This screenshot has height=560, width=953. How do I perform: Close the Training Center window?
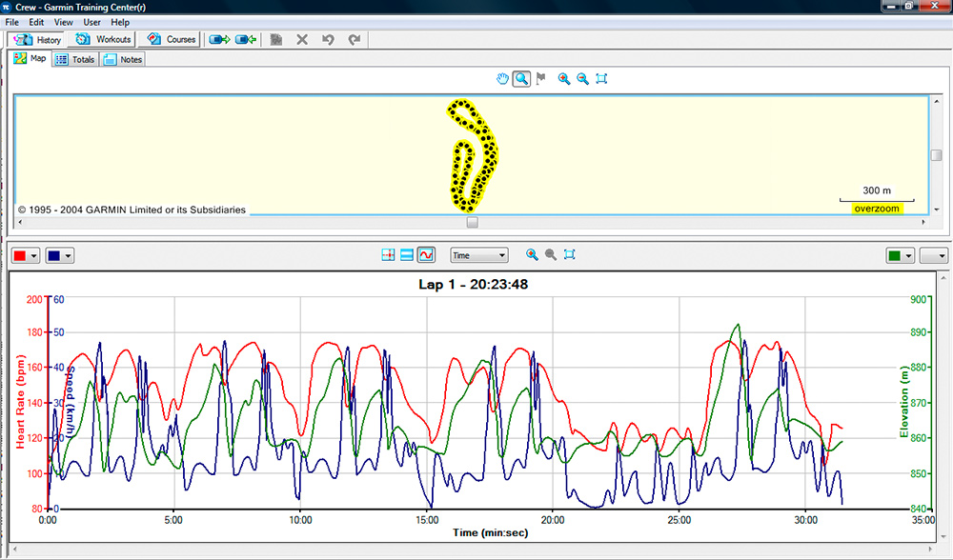point(935,6)
